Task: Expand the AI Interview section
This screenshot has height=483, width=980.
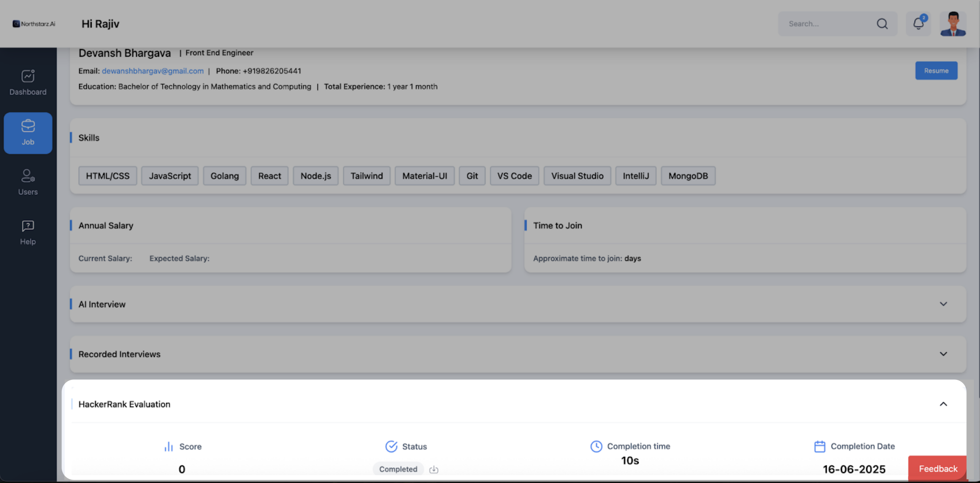Action: (943, 304)
